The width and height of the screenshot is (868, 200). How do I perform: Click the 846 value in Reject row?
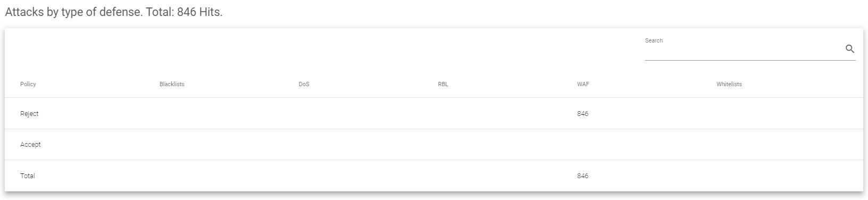(x=582, y=113)
